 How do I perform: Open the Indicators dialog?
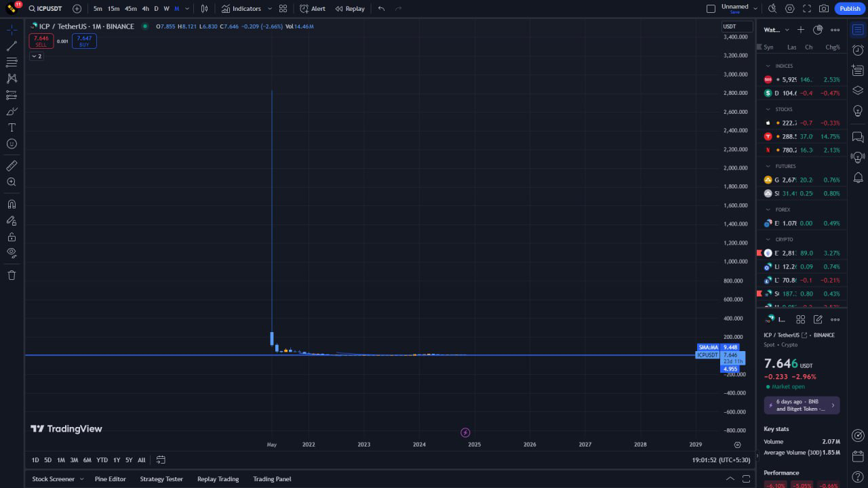[241, 9]
